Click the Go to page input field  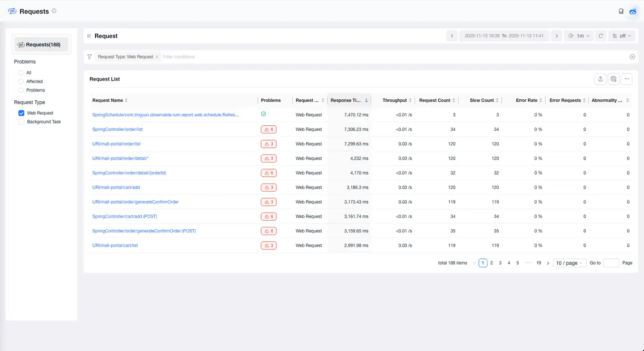611,263
